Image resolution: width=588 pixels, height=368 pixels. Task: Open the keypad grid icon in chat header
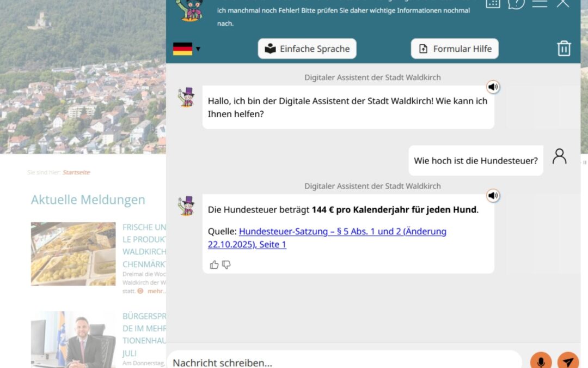click(x=493, y=4)
